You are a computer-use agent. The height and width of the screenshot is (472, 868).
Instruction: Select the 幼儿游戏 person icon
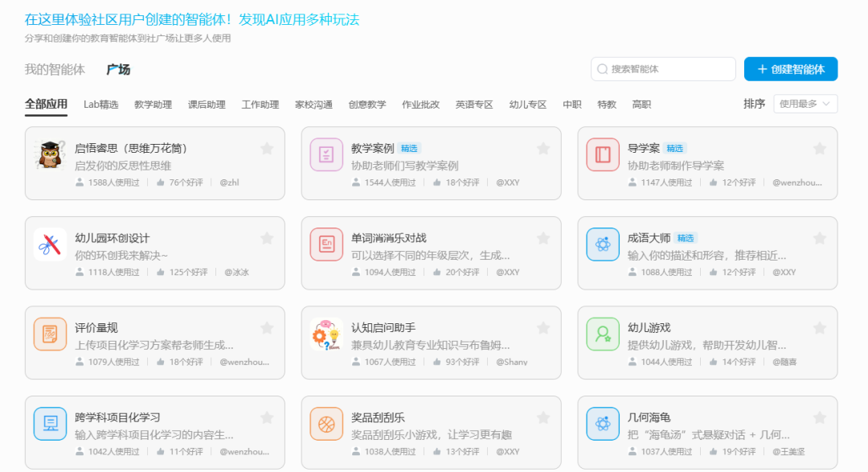[603, 333]
